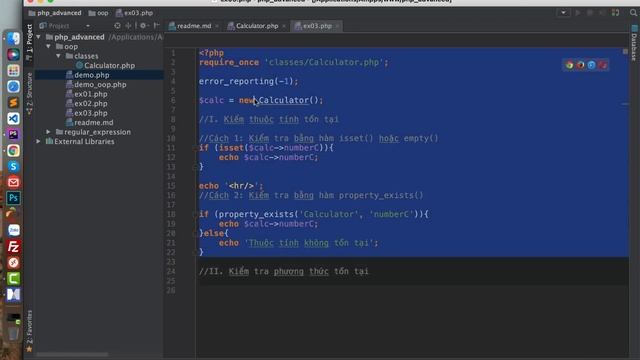Click the inspection status indicator at editor top-right
This screenshot has height=360, width=640.
click(625, 51)
